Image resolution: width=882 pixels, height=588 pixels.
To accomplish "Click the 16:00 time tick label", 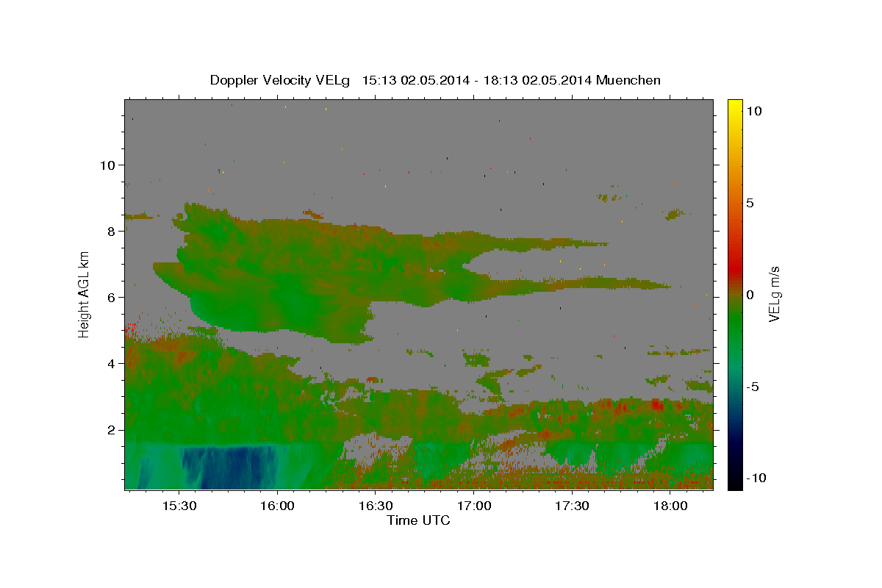I will click(x=277, y=506).
